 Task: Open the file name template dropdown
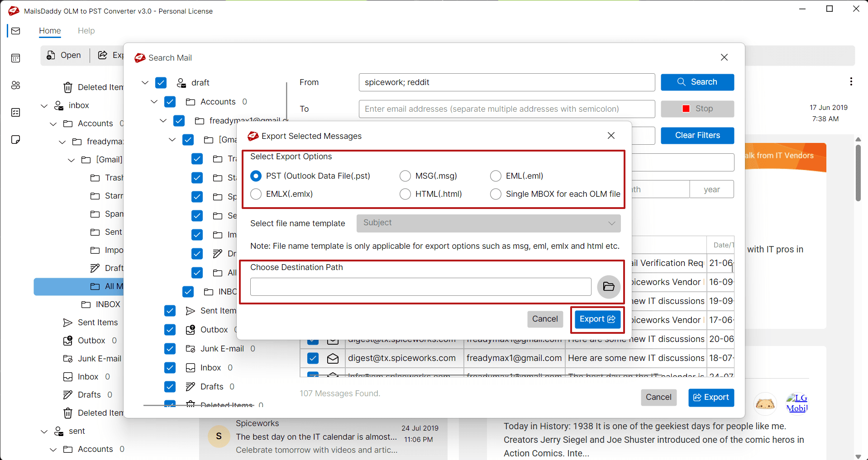pos(488,223)
